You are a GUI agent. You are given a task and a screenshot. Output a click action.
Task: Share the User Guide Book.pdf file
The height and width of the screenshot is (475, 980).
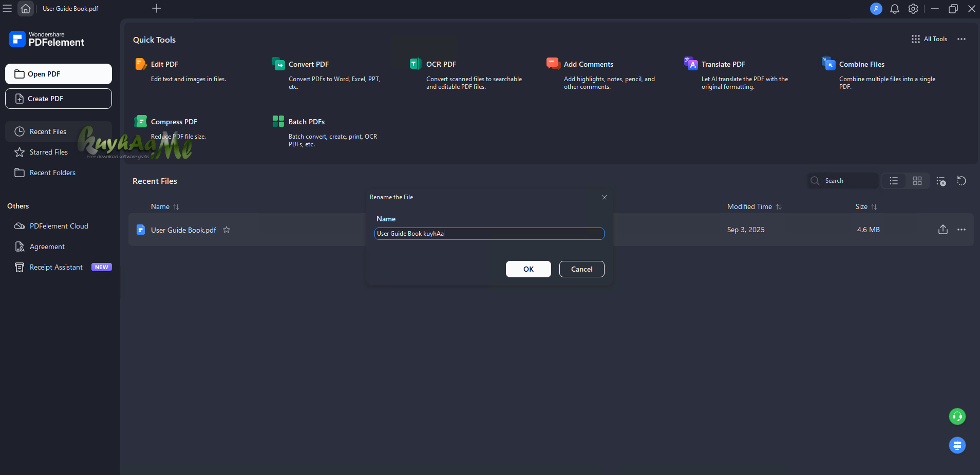(x=943, y=230)
